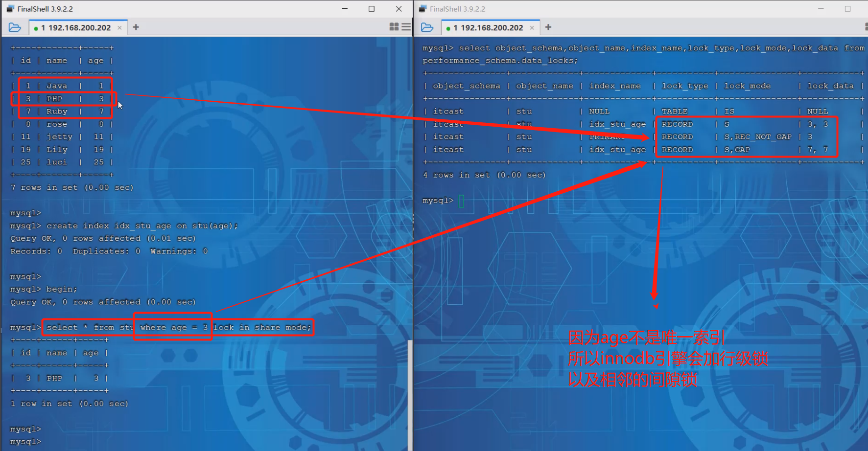The image size is (868, 451).
Task: Click the 'lock_type' column header in right window
Action: (685, 86)
